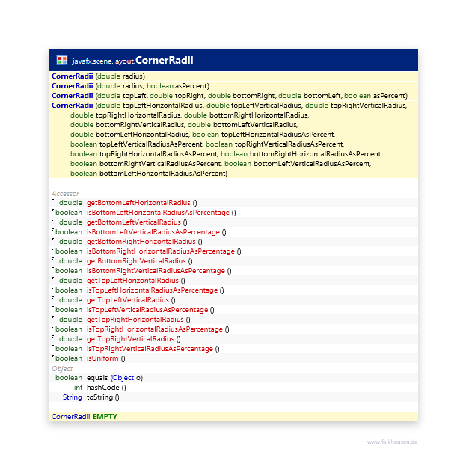The width and height of the screenshot is (460, 476).
Task: Open the EMPTY static field
Action: coord(105,416)
